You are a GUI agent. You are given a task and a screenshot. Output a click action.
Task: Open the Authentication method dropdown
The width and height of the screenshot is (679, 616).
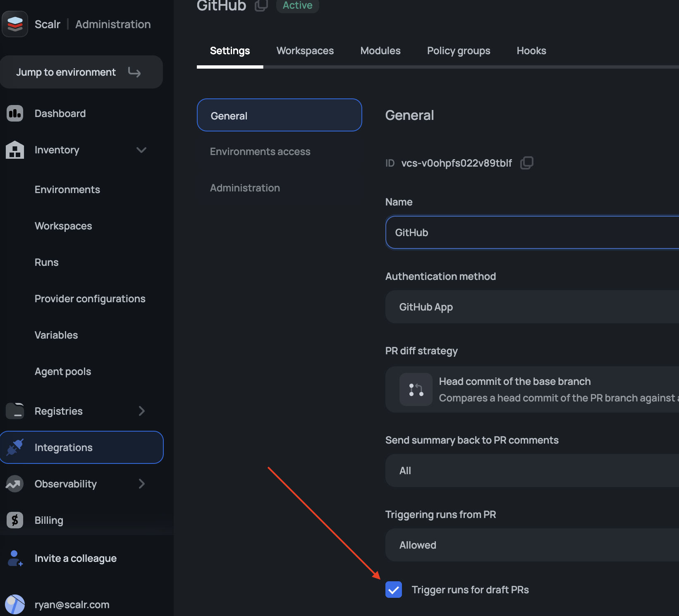[x=532, y=307]
